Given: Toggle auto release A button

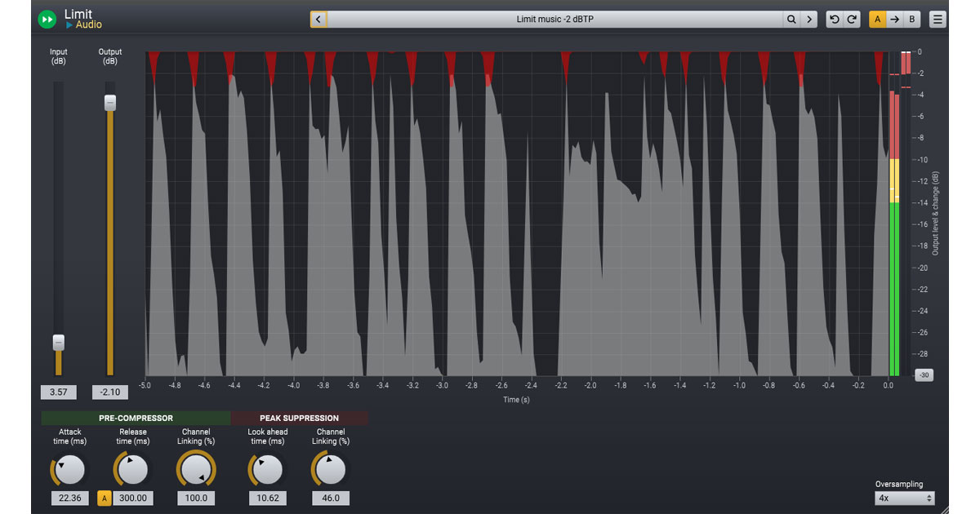Looking at the screenshot, I should 104,498.
